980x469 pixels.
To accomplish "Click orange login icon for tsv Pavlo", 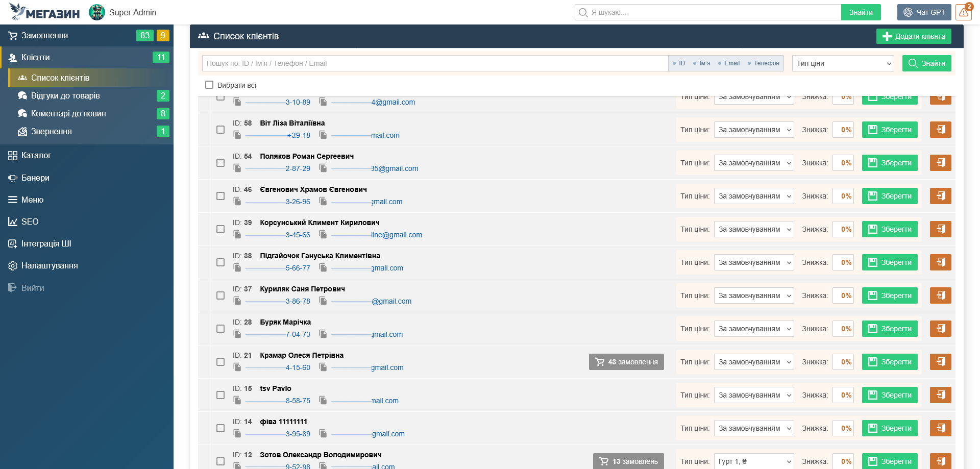I will pyautogui.click(x=940, y=395).
